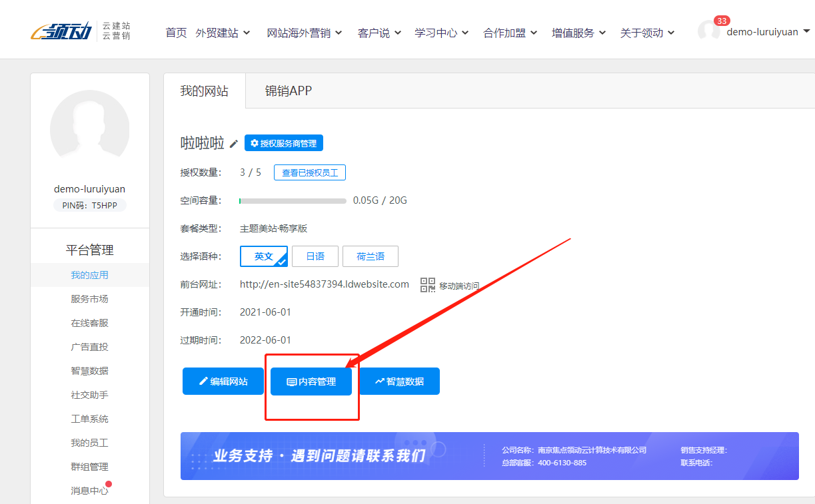Open the demo-luruiyuan account dropdown
The height and width of the screenshot is (504, 815).
[768, 32]
